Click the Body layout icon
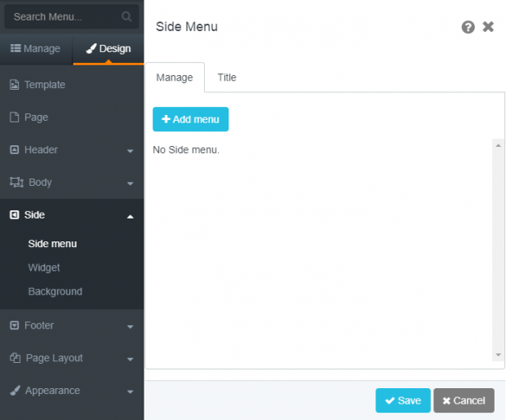 [x=16, y=182]
